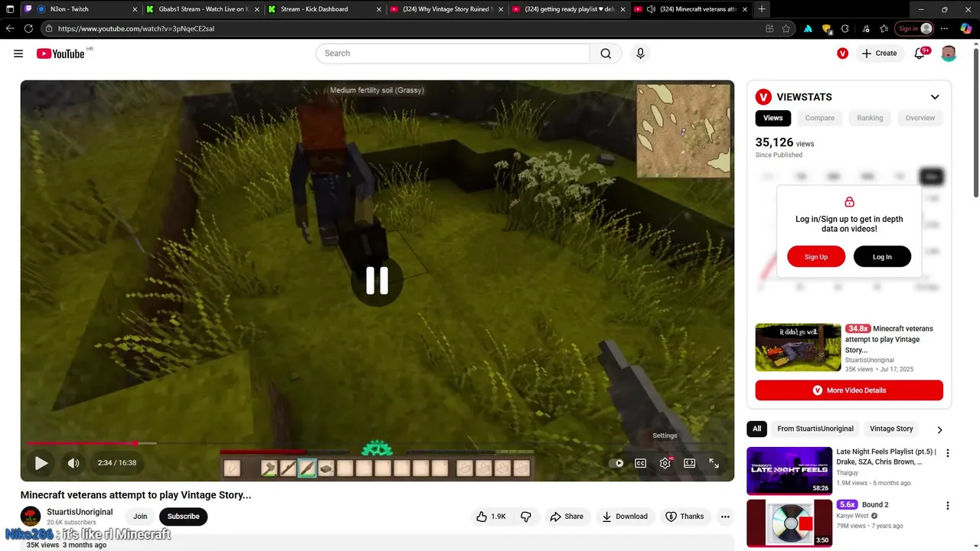980x551 pixels.
Task: Focus the YouTube search field
Action: tap(452, 54)
